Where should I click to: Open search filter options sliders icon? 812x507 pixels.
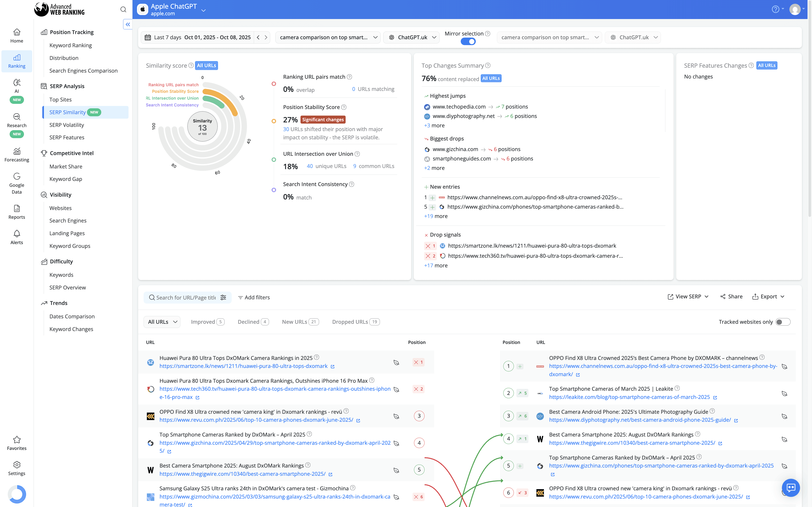pos(223,297)
